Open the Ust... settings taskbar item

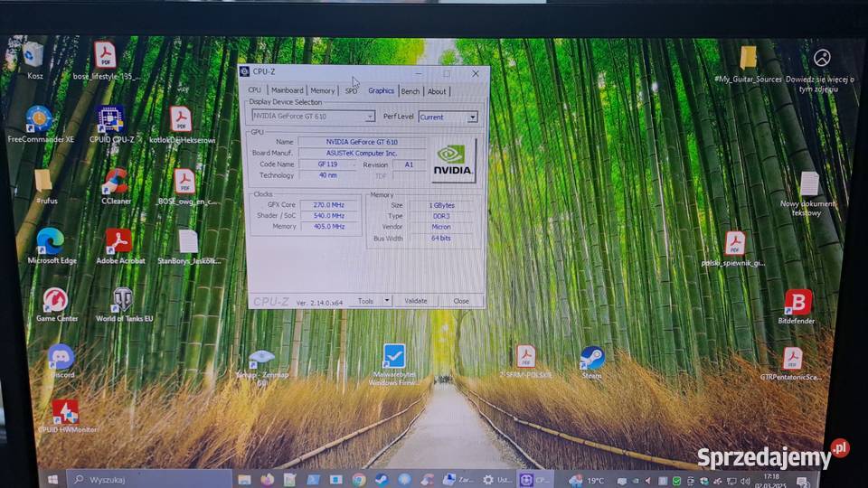[x=497, y=480]
